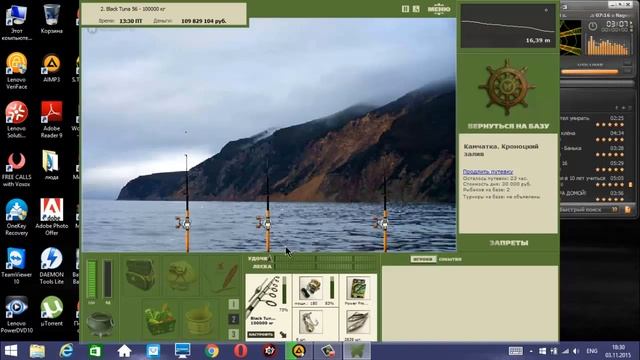Open the wooden bait bucket icon
The height and width of the screenshot is (360, 640).
coord(199,320)
